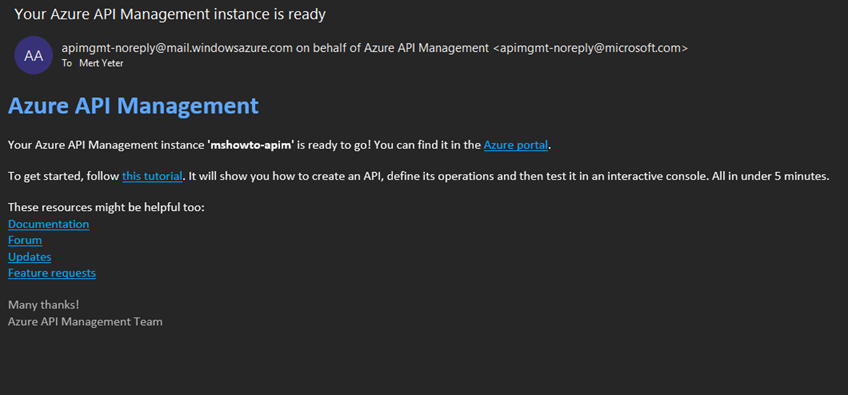Visit the Forum link

[x=25, y=240]
